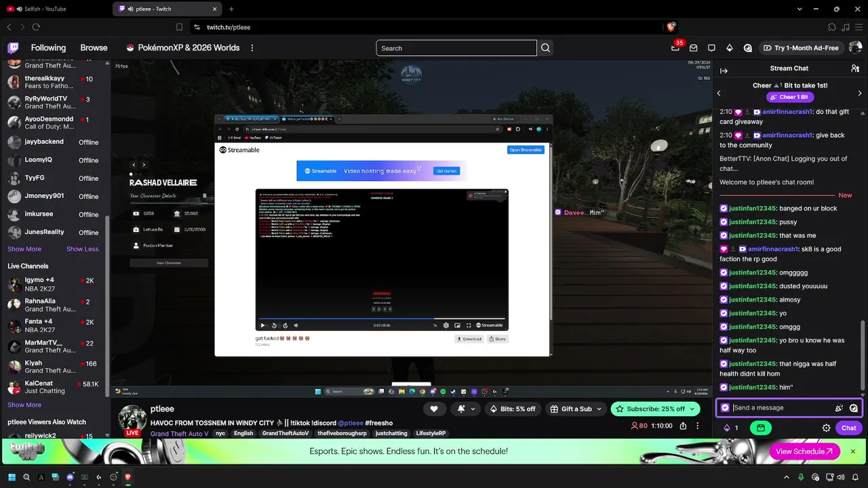Open the Get Bits icon in top bar
Viewport: 868px width, 488px height.
730,48
